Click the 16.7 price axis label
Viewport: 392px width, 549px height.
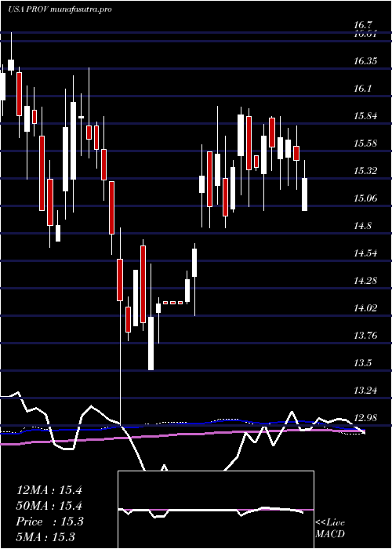(365, 25)
